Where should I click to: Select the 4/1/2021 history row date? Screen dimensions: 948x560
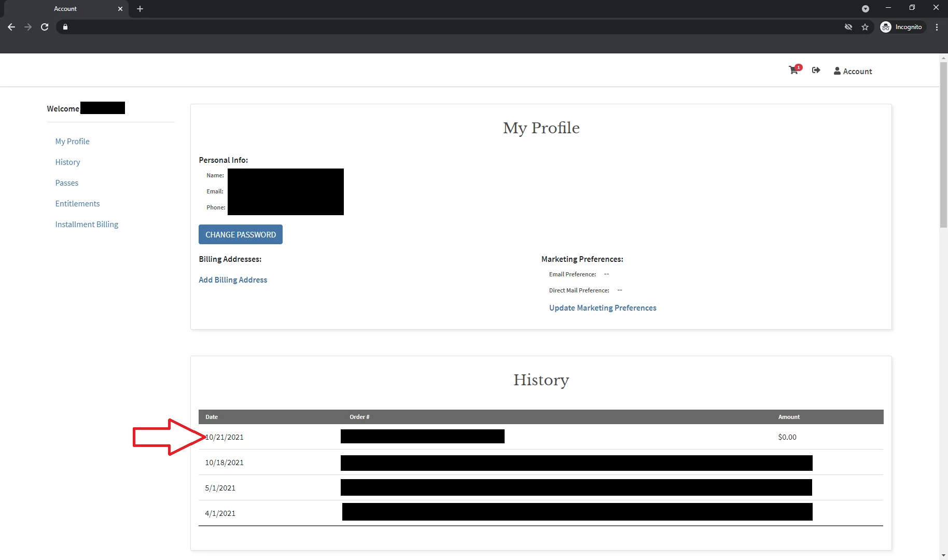(x=220, y=513)
